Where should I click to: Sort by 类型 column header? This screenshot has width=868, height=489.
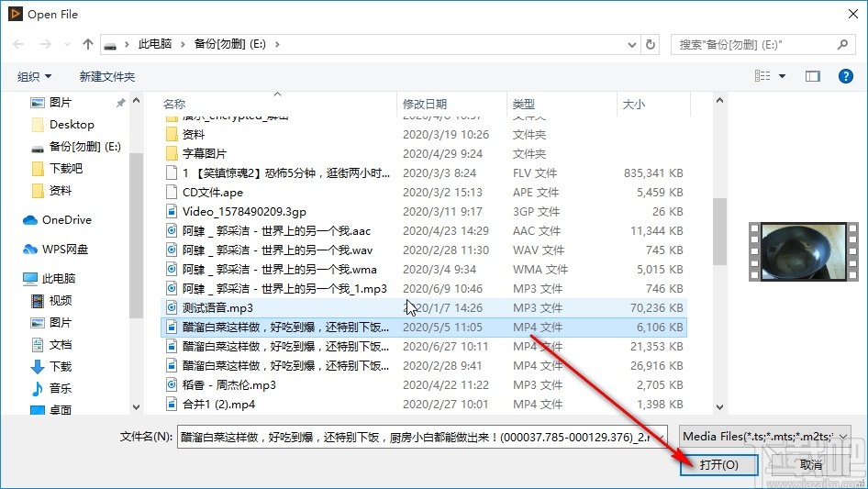(x=562, y=104)
